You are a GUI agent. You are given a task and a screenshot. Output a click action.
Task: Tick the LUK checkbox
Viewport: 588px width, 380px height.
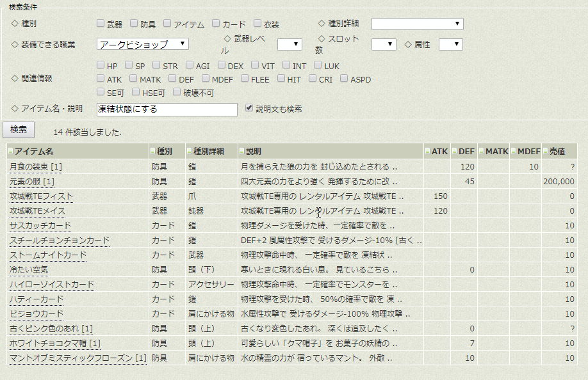(x=318, y=65)
